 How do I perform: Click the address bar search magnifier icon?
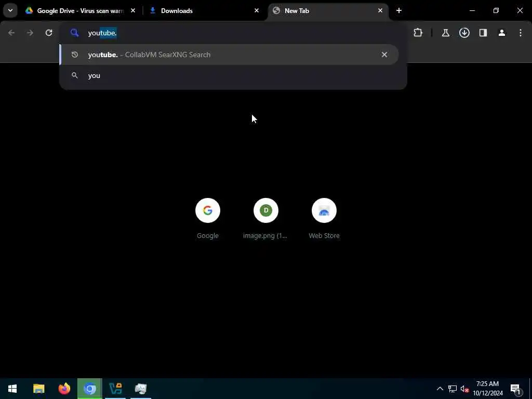(75, 33)
